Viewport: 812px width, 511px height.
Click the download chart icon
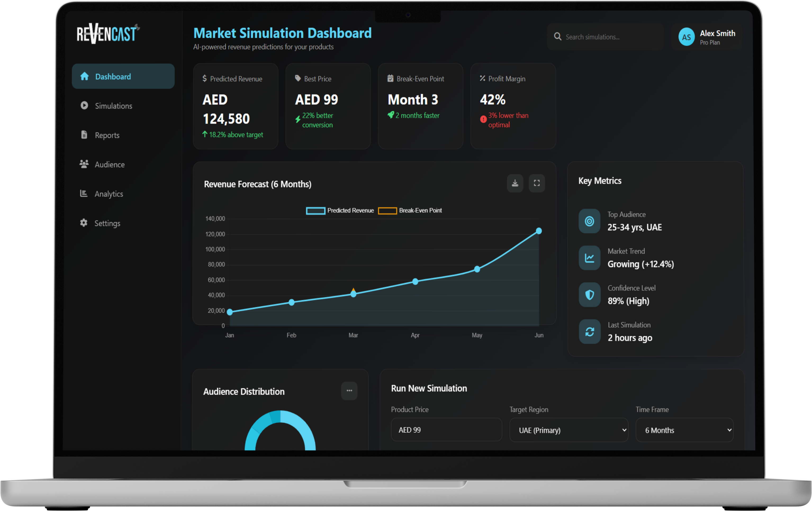point(515,183)
